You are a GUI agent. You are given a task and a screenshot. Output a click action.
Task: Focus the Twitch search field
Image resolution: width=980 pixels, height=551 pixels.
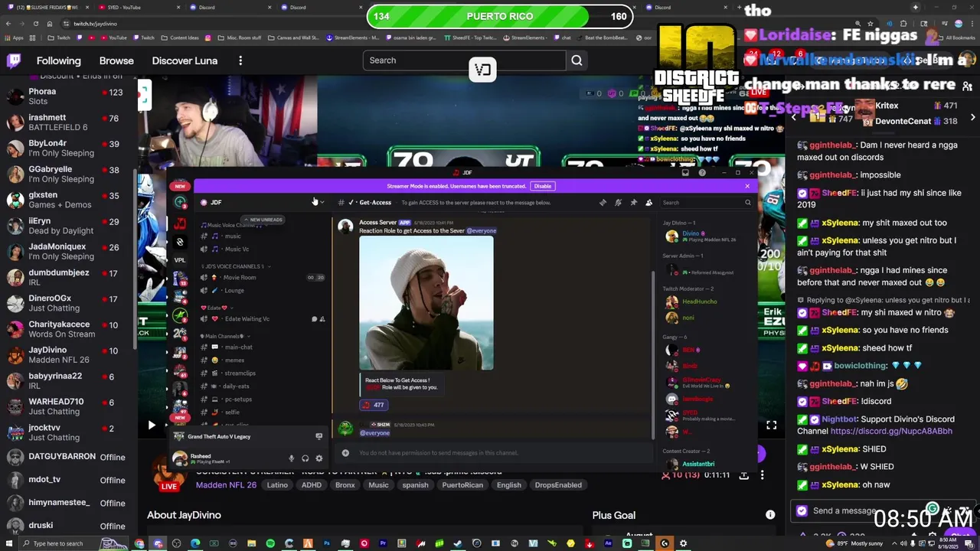click(465, 60)
